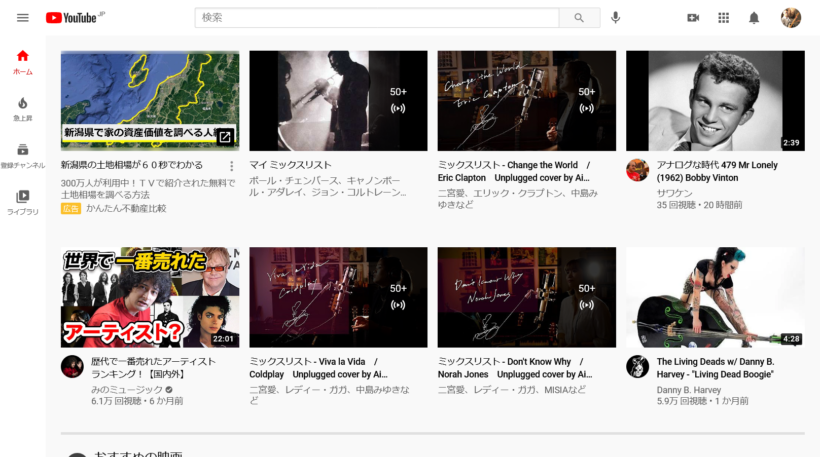Open the hamburger guide menu
Viewport: 820px width, 457px height.
click(22, 18)
